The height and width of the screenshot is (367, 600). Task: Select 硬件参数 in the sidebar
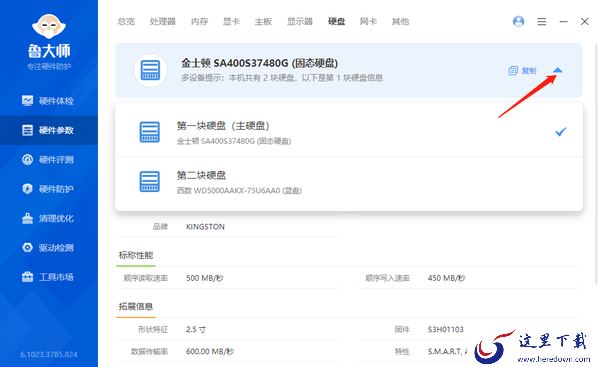(x=48, y=130)
